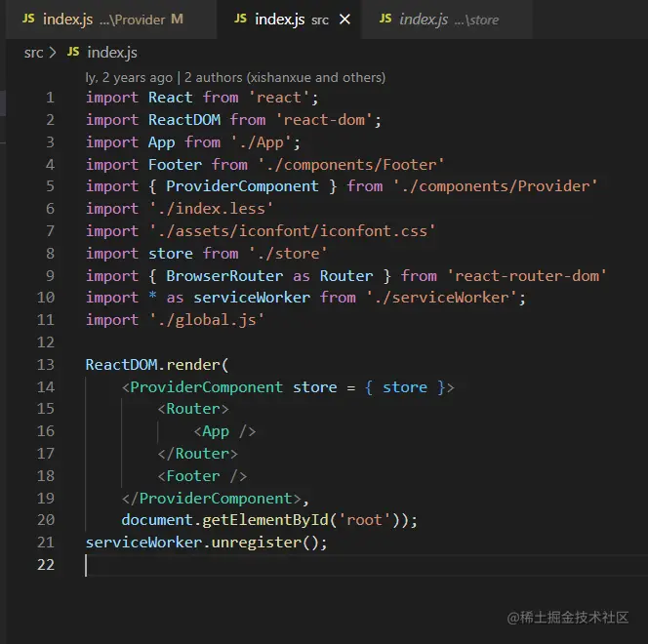The height and width of the screenshot is (644, 648).
Task: Click './components/Provider' import path
Action: coord(495,186)
